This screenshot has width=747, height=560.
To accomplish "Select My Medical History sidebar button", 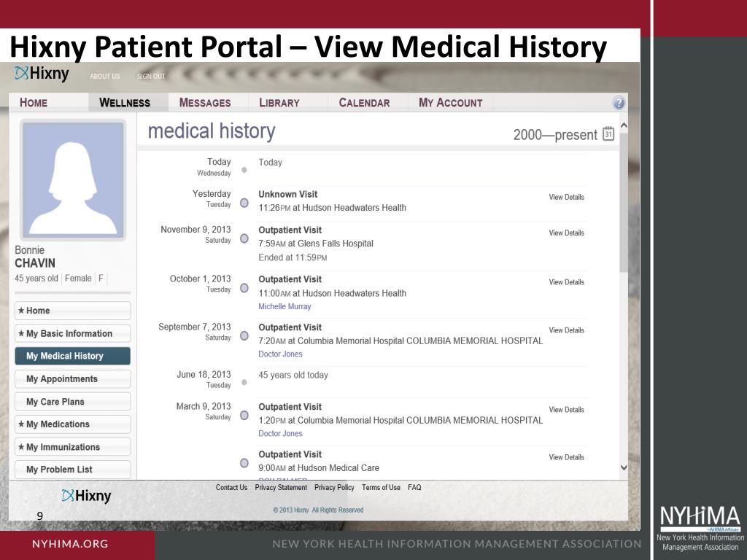I will pos(72,356).
